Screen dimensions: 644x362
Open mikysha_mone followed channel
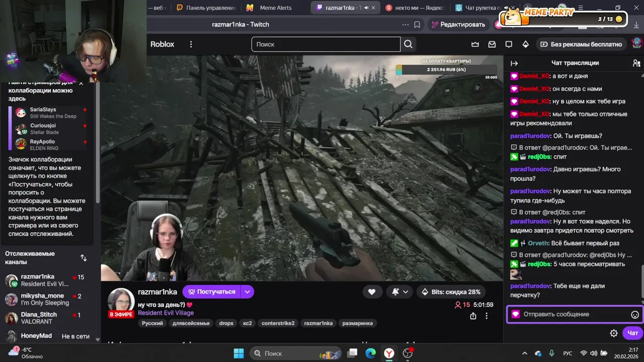point(48,299)
